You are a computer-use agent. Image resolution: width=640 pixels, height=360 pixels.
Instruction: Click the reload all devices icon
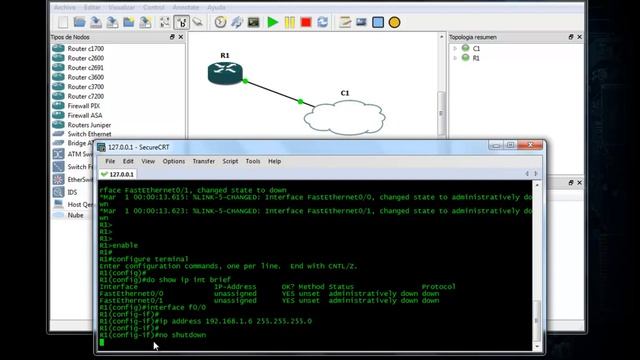click(x=322, y=22)
